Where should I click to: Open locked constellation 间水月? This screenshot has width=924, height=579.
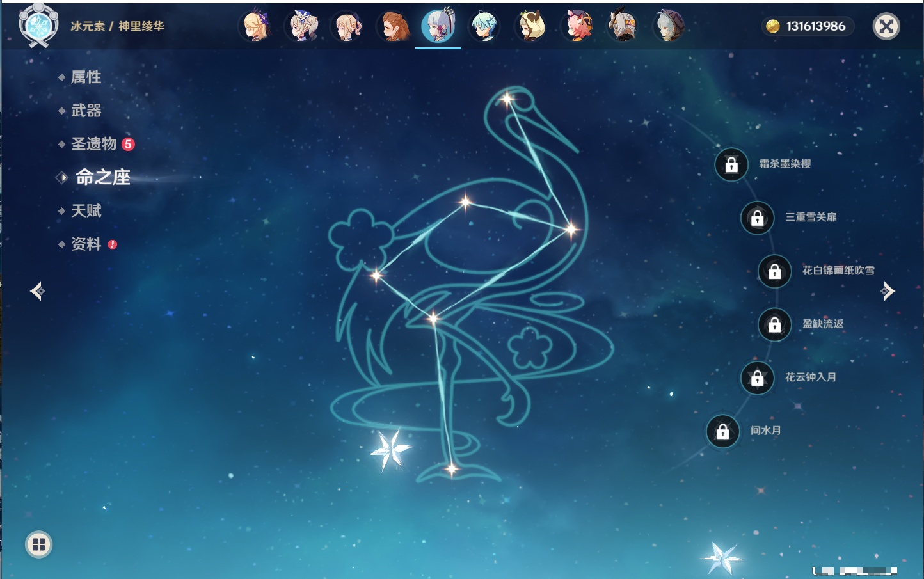pos(722,431)
